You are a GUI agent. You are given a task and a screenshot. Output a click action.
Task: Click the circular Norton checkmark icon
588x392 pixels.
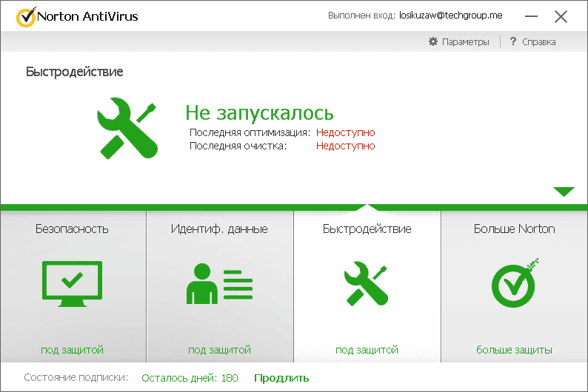pos(515,283)
